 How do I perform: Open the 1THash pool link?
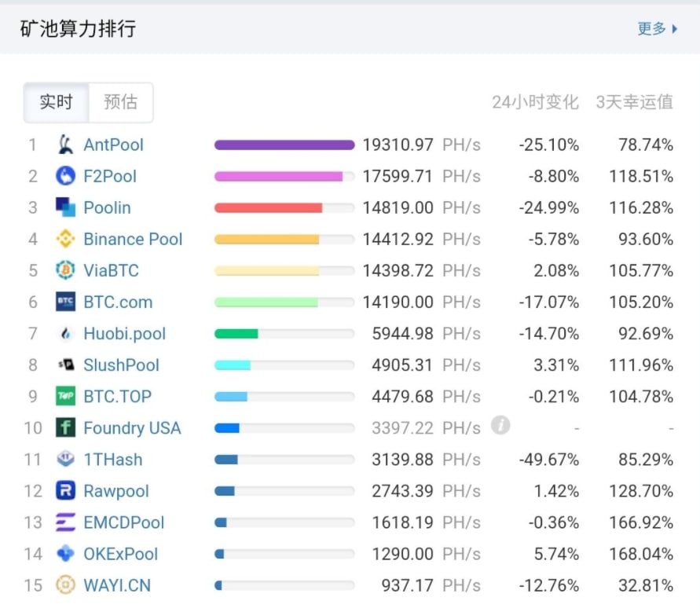point(113,460)
